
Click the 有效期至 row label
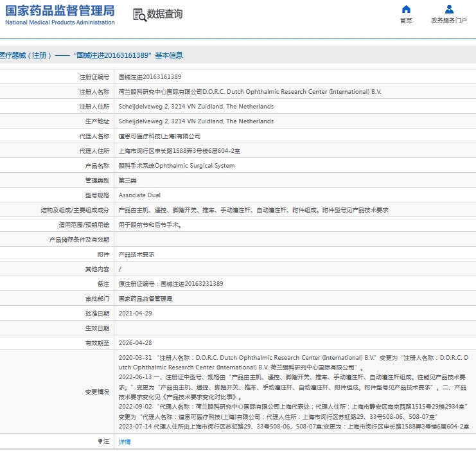tap(97, 343)
